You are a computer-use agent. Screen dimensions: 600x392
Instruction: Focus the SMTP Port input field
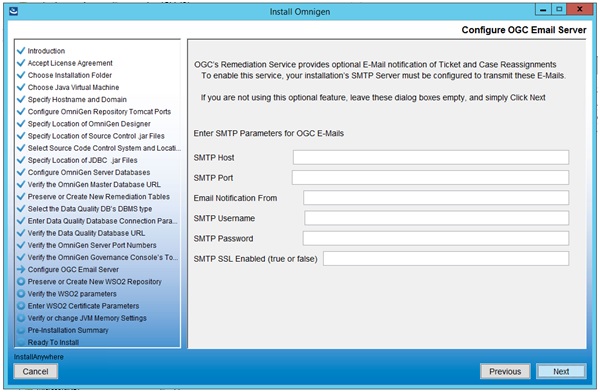point(430,178)
